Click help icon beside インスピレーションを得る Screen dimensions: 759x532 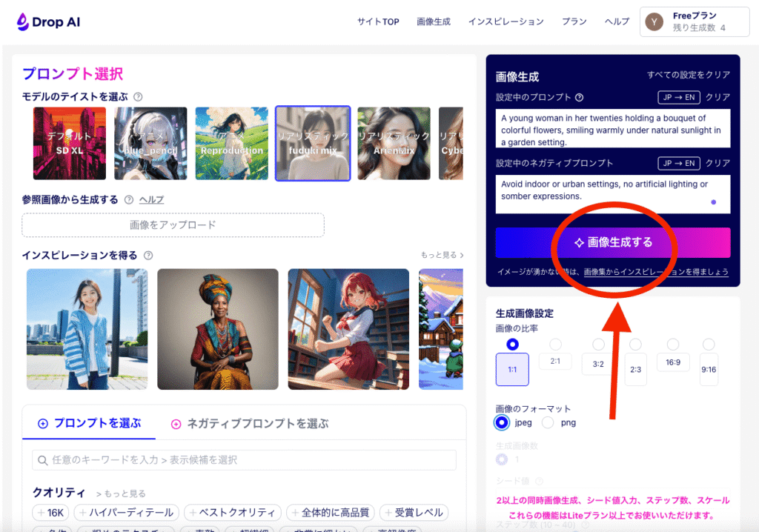148,256
